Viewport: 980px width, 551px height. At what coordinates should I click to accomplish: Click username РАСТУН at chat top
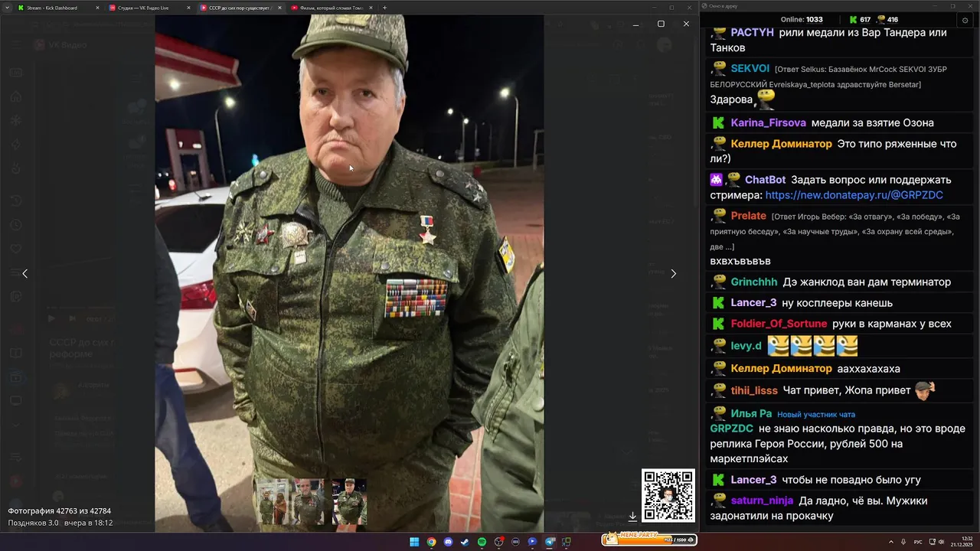pyautogui.click(x=752, y=32)
